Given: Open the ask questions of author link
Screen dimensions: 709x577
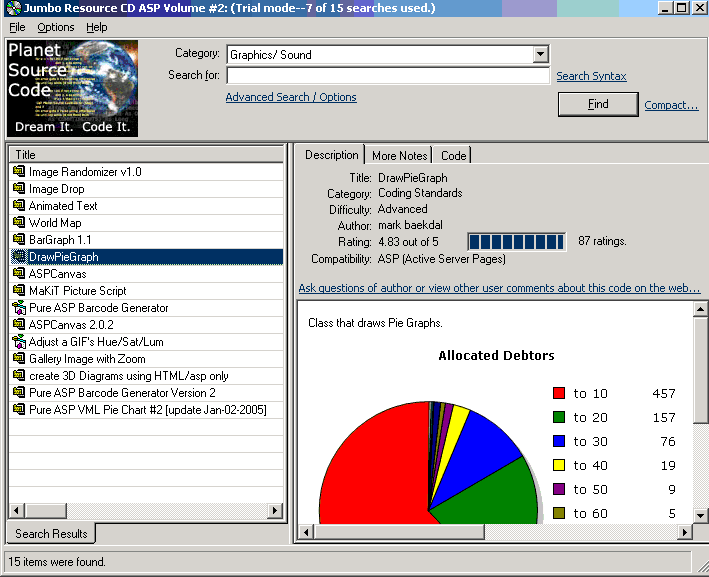Looking at the screenshot, I should tap(499, 288).
